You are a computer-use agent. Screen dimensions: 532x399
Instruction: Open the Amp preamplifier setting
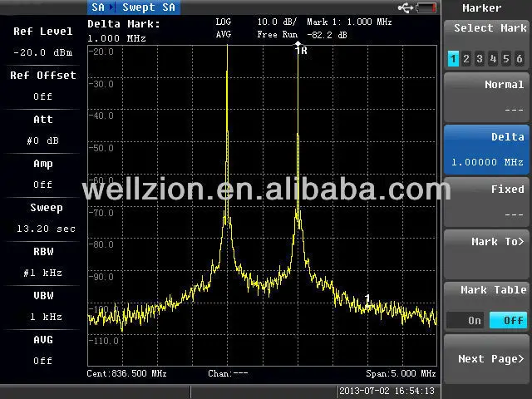coord(42,174)
